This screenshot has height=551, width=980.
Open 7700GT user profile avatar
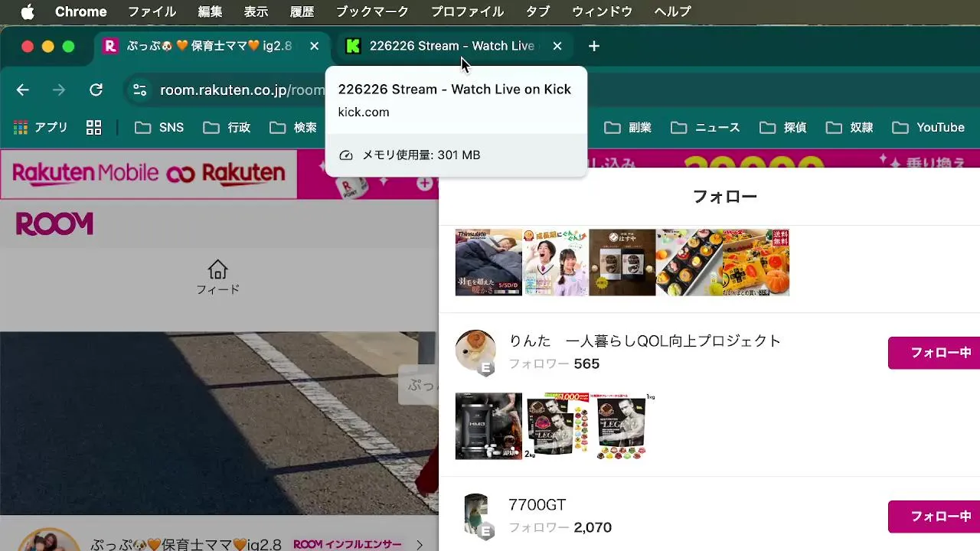tap(475, 515)
